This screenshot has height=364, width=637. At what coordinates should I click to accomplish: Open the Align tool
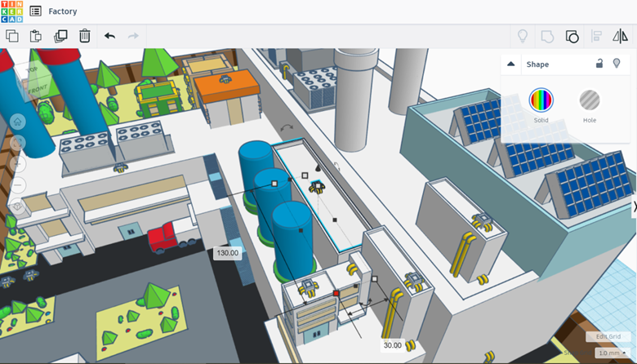(596, 37)
